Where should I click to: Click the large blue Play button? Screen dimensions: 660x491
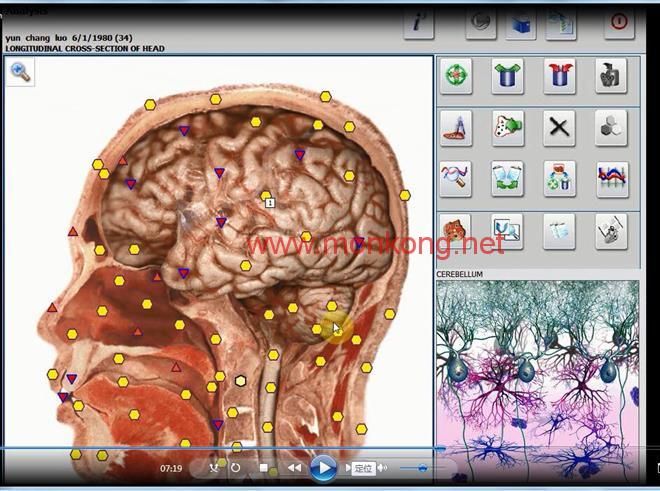pyautogui.click(x=323, y=468)
